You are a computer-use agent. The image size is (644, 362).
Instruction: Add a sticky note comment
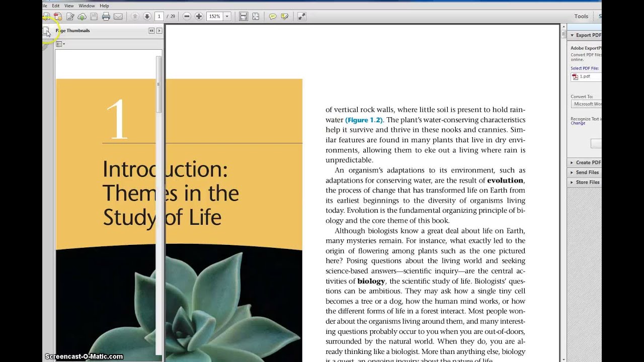pos(272,17)
